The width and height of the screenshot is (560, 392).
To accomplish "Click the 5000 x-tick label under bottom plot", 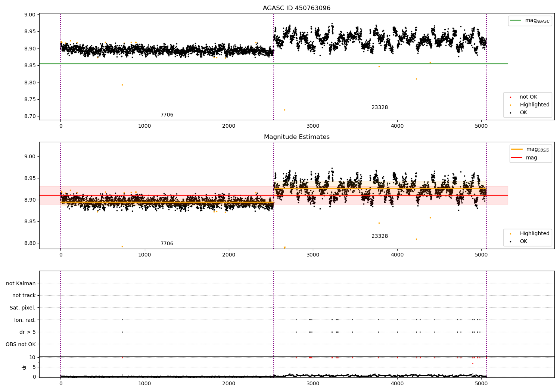I will (481, 384).
